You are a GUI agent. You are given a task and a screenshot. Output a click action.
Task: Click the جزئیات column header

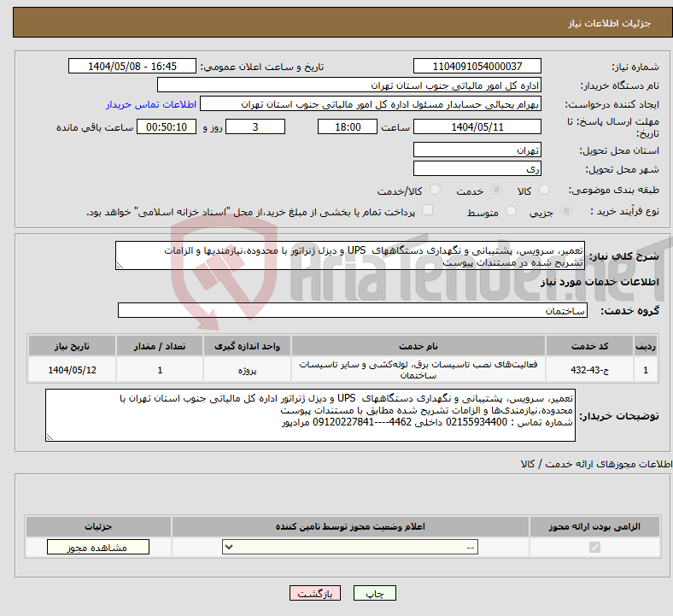(x=98, y=526)
